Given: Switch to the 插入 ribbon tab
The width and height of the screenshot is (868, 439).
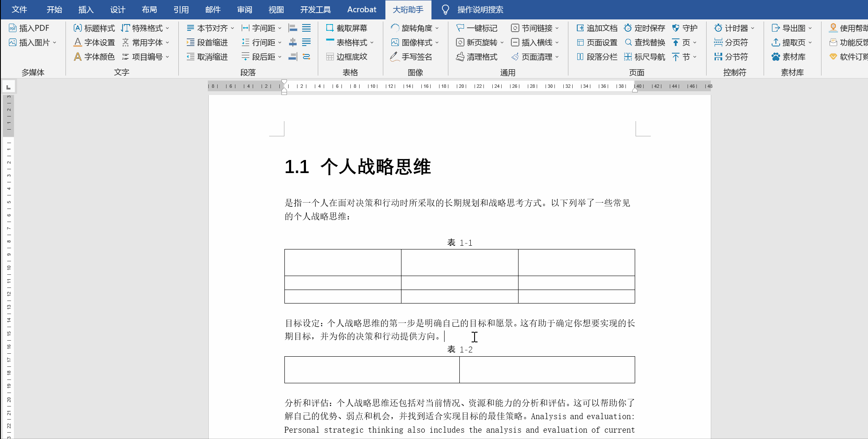Looking at the screenshot, I should pyautogui.click(x=86, y=10).
